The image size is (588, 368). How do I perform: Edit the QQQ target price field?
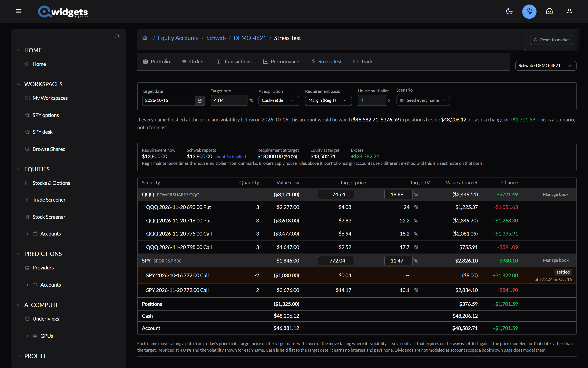336,194
